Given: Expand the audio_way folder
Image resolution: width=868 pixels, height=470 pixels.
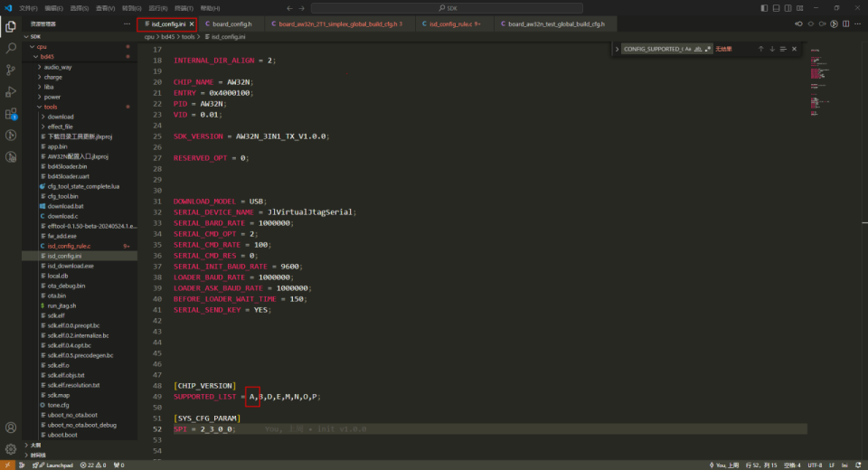Looking at the screenshot, I should [80, 67].
